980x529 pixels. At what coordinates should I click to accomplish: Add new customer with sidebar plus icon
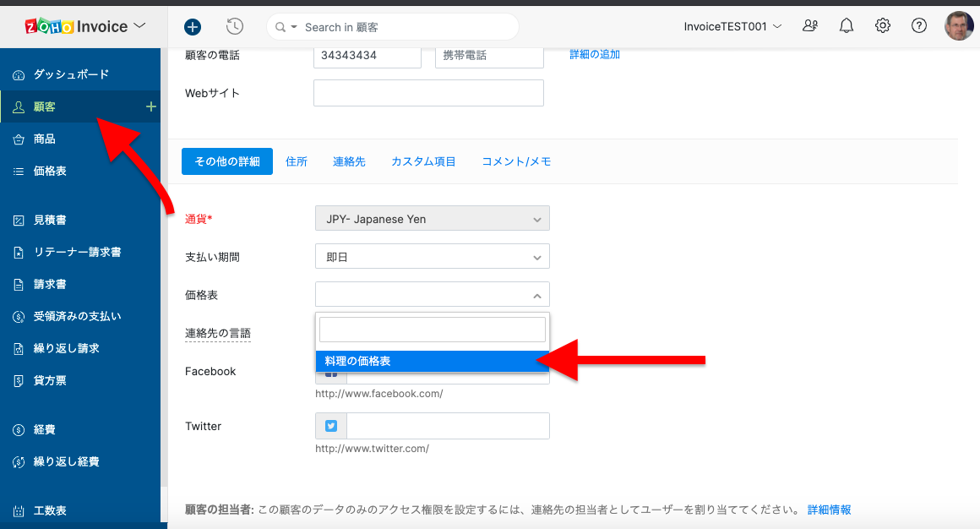[x=151, y=106]
